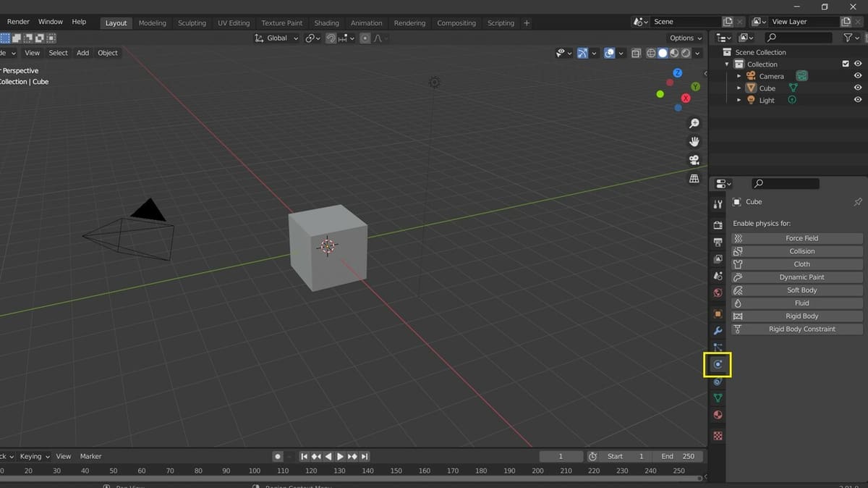Switch to rendered viewport shading
868x488 pixels.
pos(685,53)
